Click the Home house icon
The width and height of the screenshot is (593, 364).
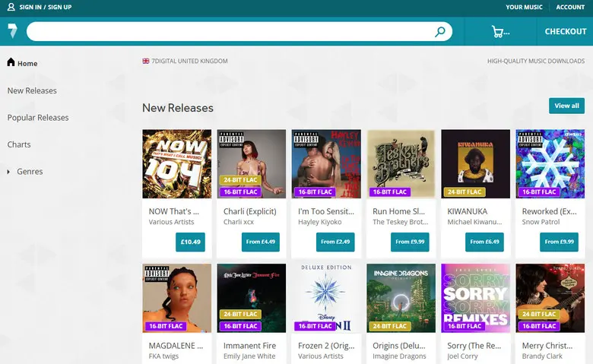coord(11,63)
